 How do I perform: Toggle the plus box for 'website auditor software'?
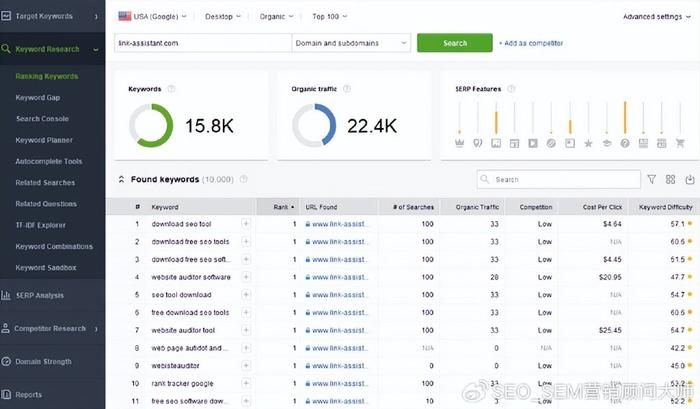tap(246, 277)
